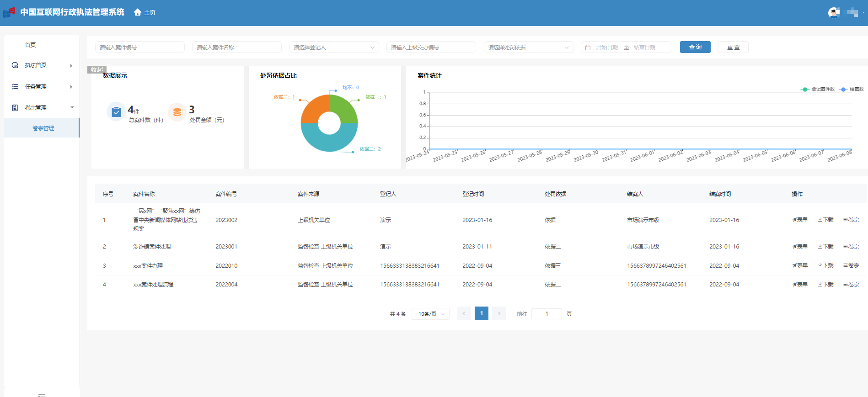868x397 pixels.
Task: Toggle 结案数 legend series
Action: (852, 89)
